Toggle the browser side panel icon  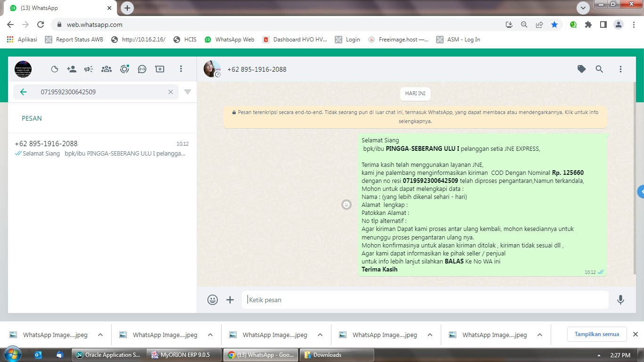(x=603, y=25)
